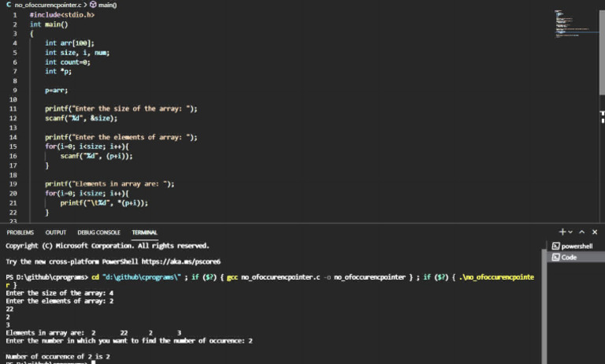Click line number 9 in gutter
Image resolution: width=605 pixels, height=364 pixels.
point(15,91)
